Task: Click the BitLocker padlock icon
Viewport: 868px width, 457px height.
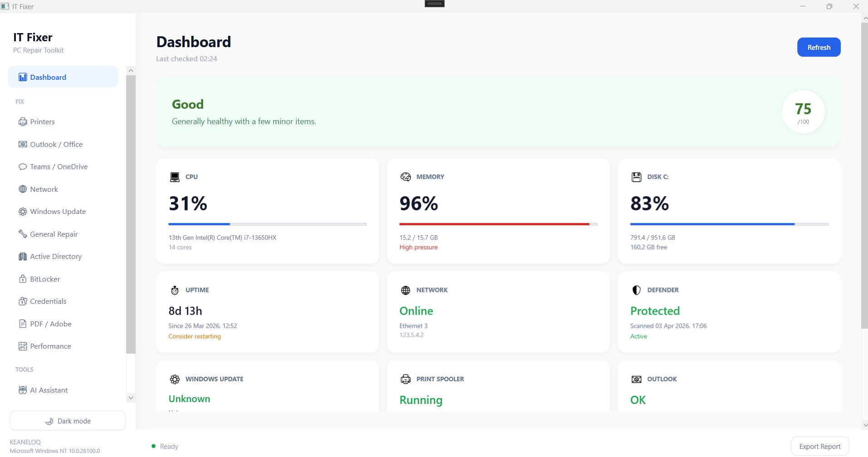Action: tap(23, 279)
